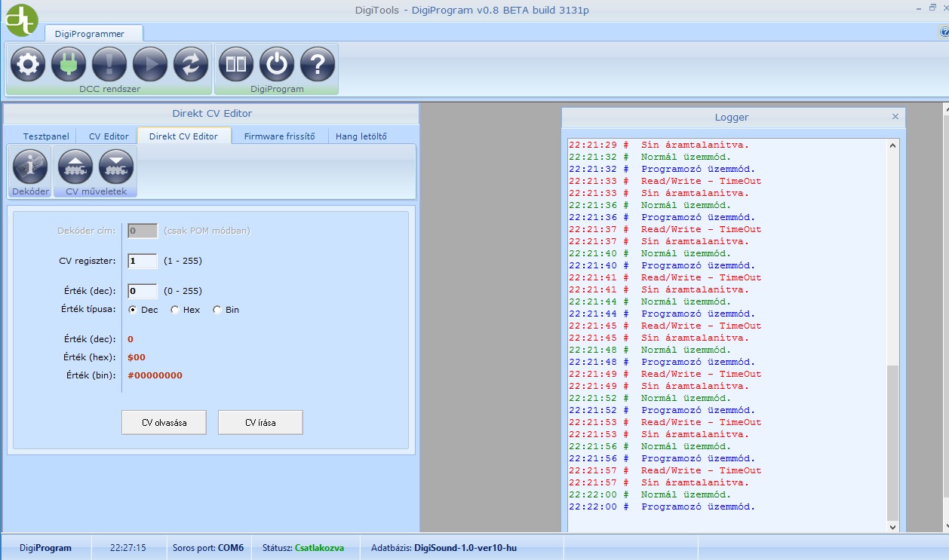
Task: Select the Bin value type radio button
Action: pyautogui.click(x=217, y=310)
